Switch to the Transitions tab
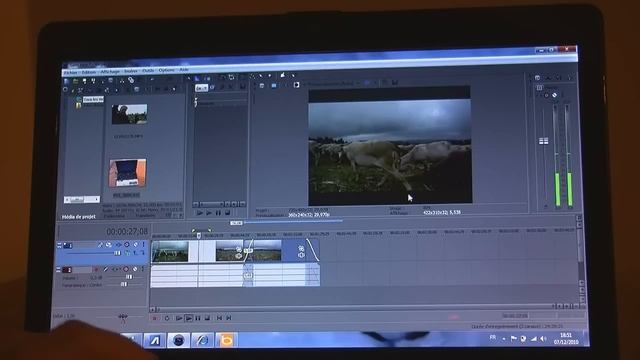Screen dimensions: 640x360 [x=145, y=216]
